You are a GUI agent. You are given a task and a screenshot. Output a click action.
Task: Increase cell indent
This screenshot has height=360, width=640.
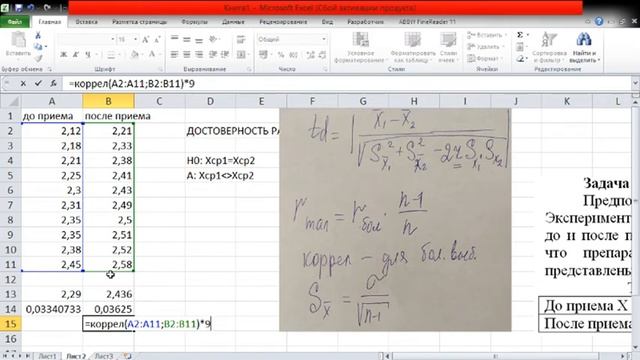(x=225, y=54)
